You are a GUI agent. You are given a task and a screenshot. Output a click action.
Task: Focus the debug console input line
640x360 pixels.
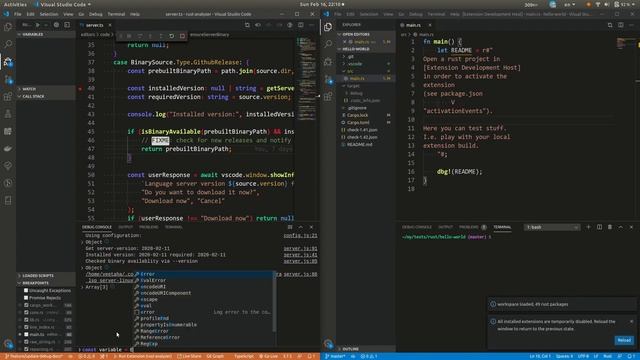tap(198, 349)
